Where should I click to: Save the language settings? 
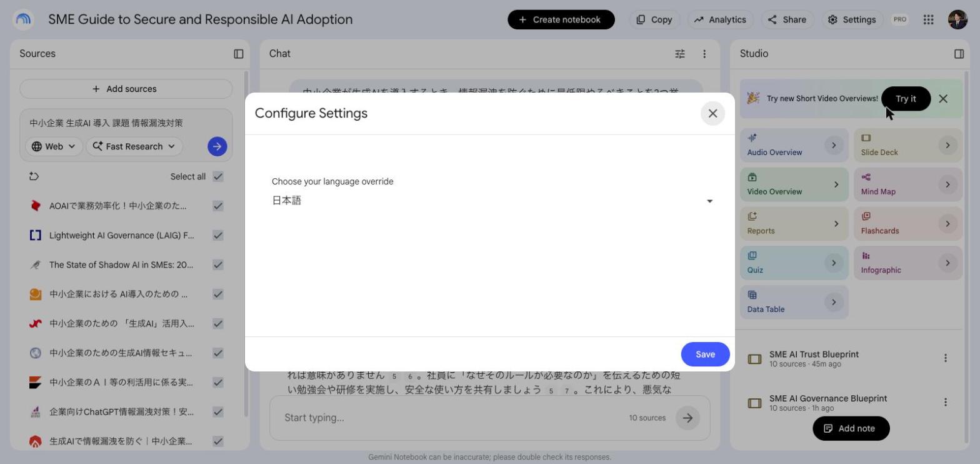coord(705,354)
